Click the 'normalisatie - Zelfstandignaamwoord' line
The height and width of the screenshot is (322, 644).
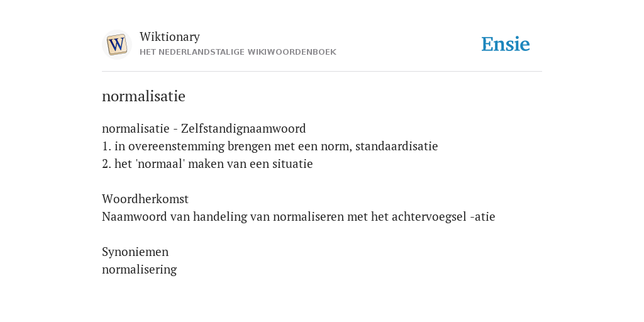(x=204, y=128)
